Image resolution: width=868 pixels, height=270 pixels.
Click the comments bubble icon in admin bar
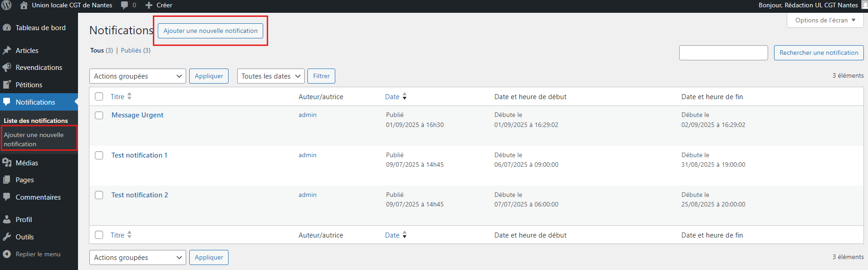tap(125, 5)
